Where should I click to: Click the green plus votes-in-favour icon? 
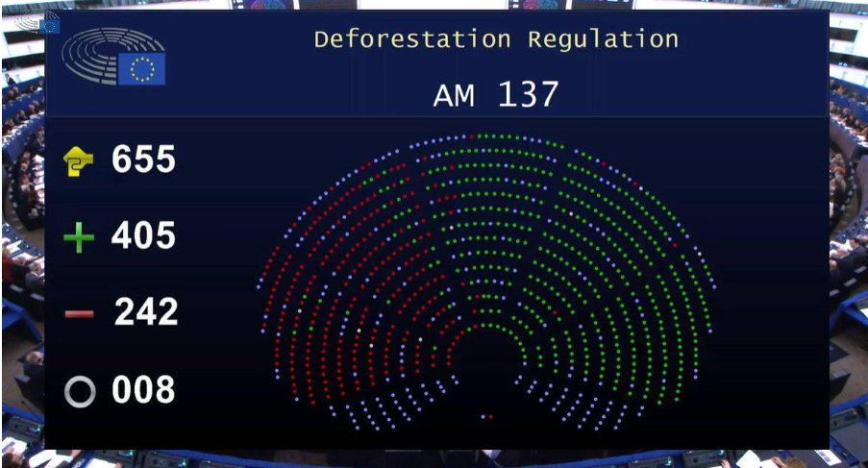78,237
